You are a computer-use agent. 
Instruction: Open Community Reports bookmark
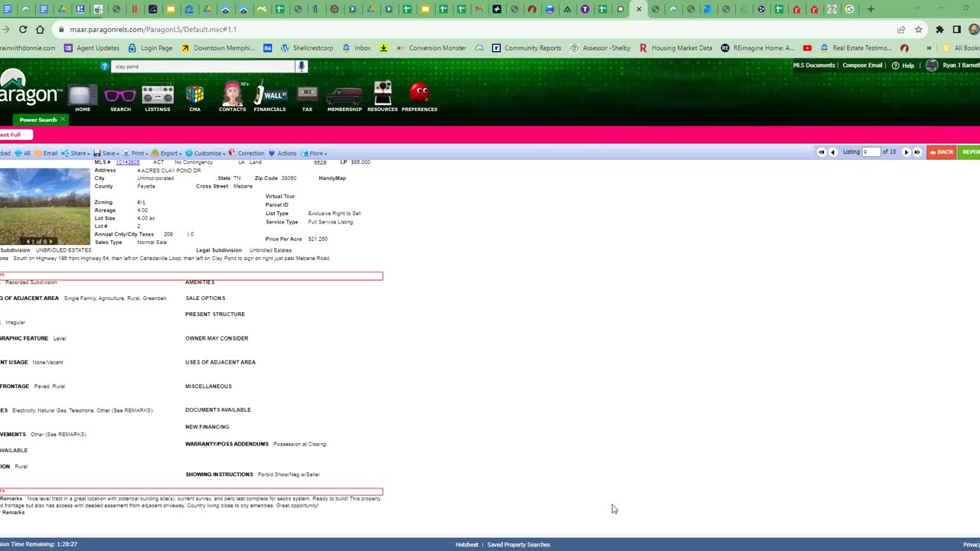[x=527, y=47]
